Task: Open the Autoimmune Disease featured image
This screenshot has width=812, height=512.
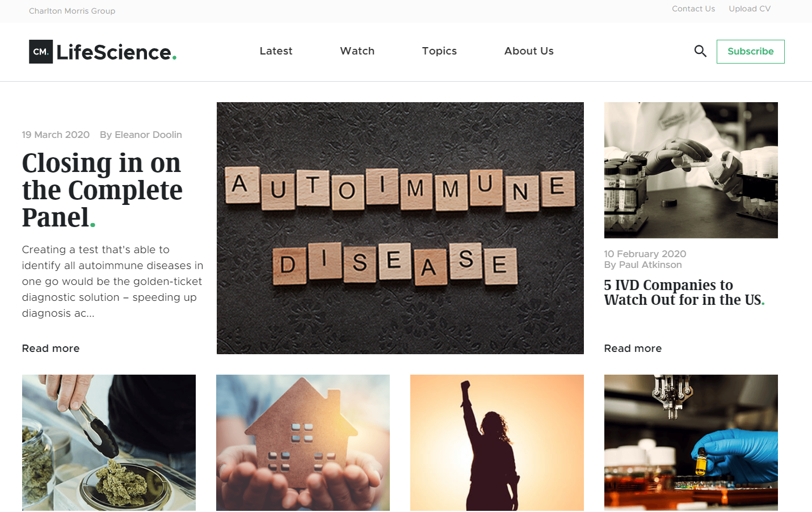Action: 400,228
